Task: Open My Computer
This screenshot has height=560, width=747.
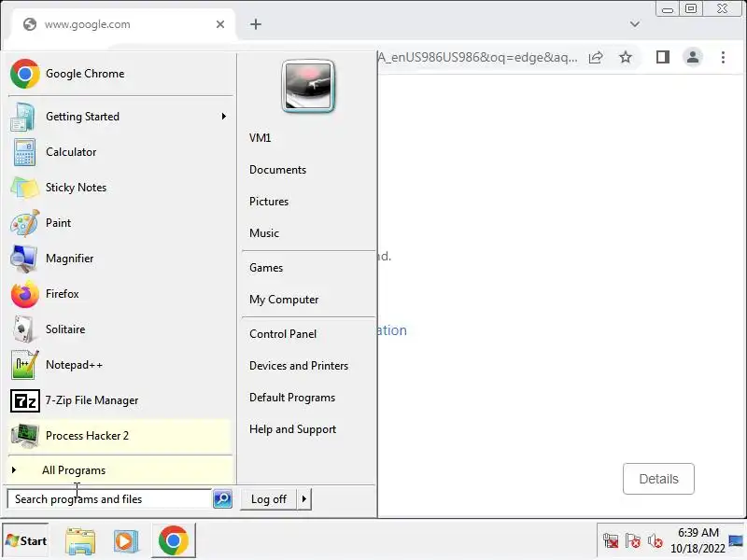Action: [x=284, y=300]
